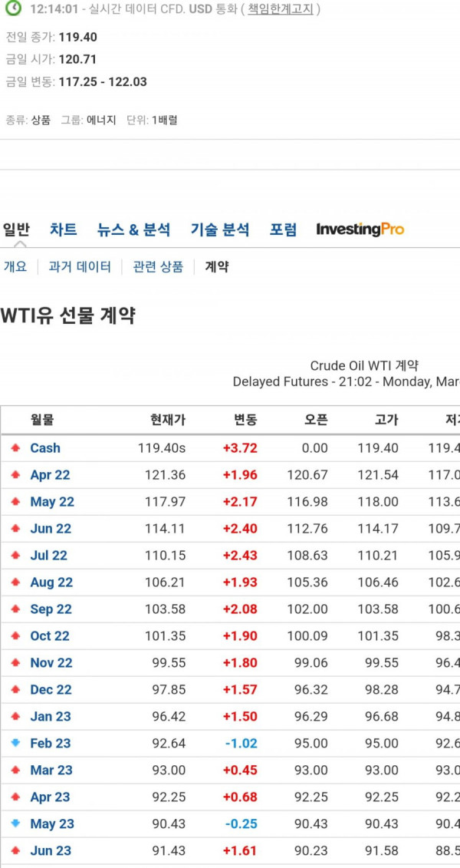460x868 pixels.
Task: Click the Crude Oil WTI 계약 caption
Action: (364, 365)
